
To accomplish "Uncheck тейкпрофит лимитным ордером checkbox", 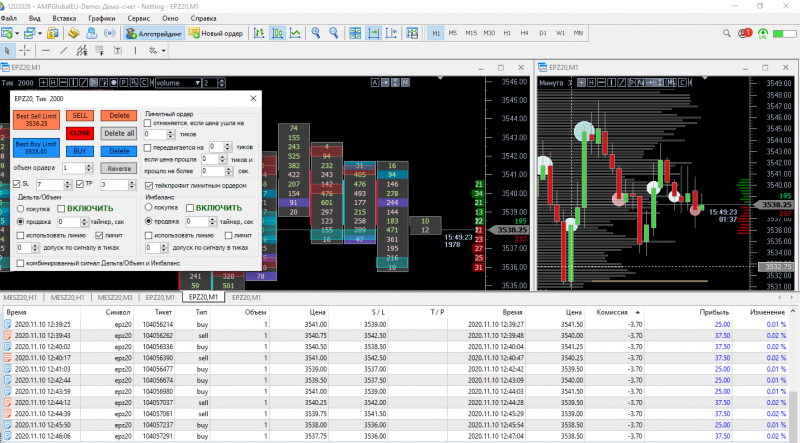I will pyautogui.click(x=150, y=185).
